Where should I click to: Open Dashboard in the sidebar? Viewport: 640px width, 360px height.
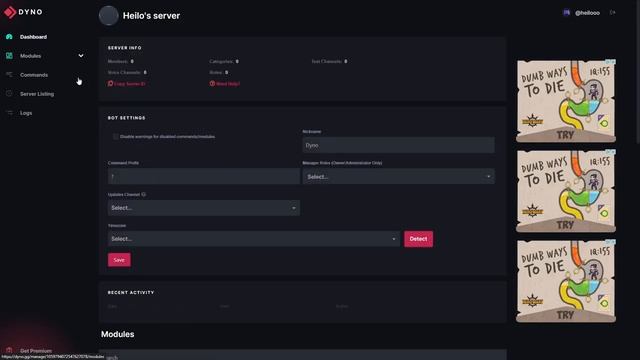point(33,37)
